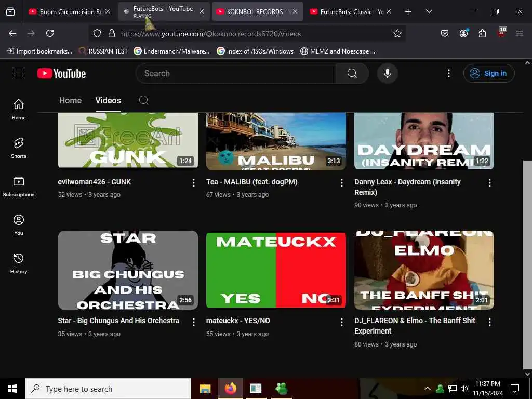Screen dimensions: 532x399
Task: Open a new browser tab
Action: pos(408,12)
